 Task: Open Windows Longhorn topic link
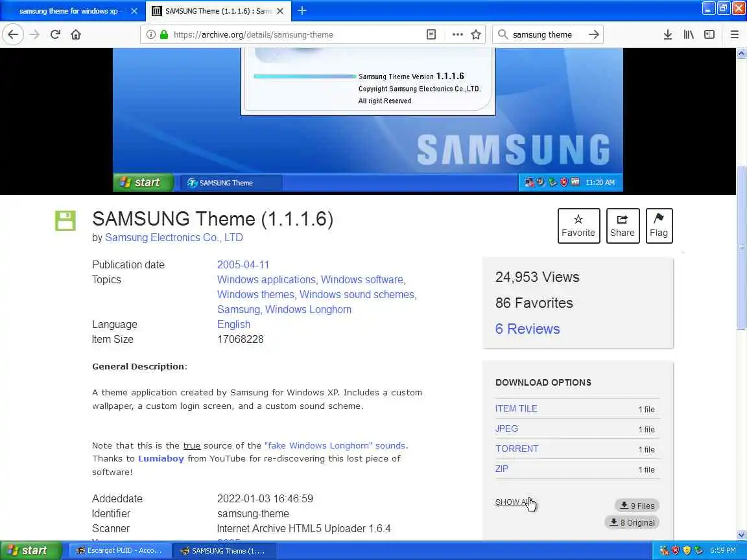pos(308,309)
